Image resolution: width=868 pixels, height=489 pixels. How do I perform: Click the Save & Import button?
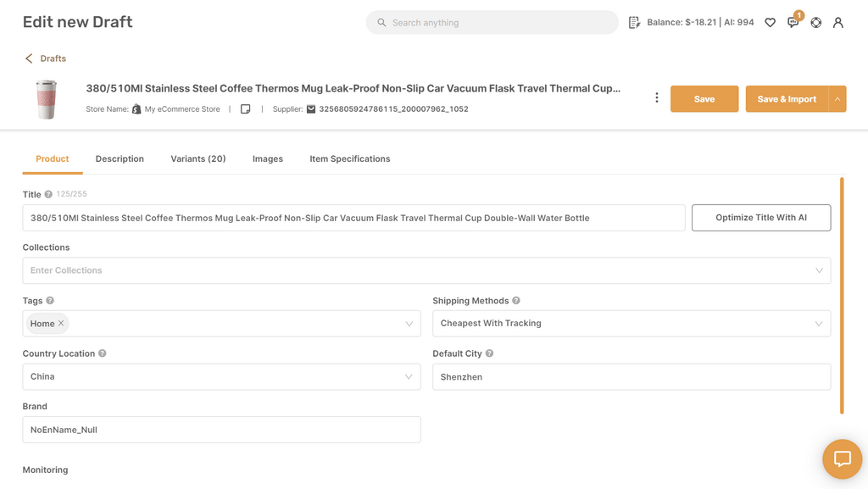787,99
